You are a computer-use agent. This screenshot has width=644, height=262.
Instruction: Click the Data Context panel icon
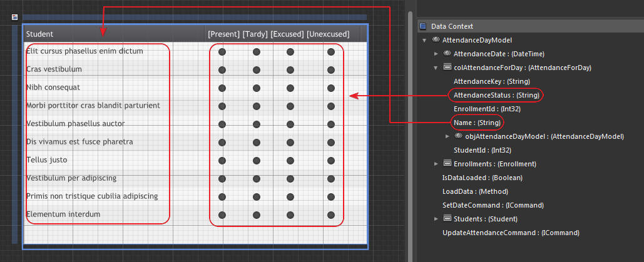pos(422,26)
